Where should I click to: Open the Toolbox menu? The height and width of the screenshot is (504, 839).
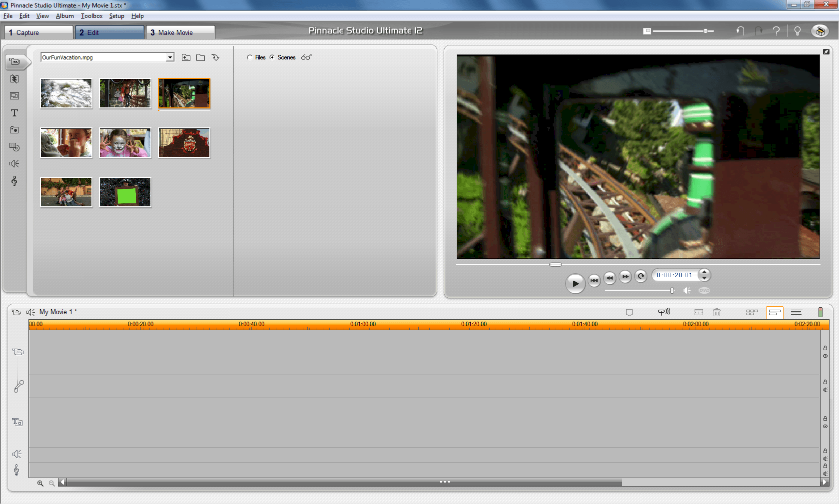click(91, 16)
